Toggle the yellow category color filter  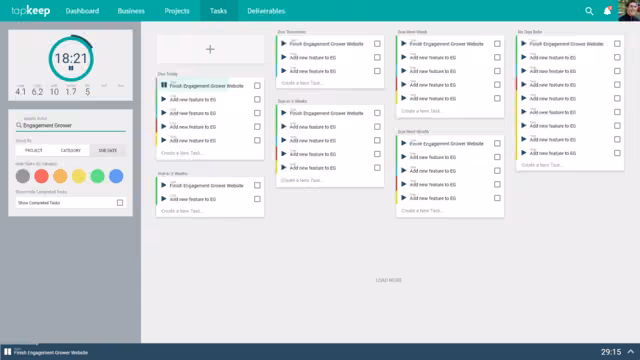(79, 176)
